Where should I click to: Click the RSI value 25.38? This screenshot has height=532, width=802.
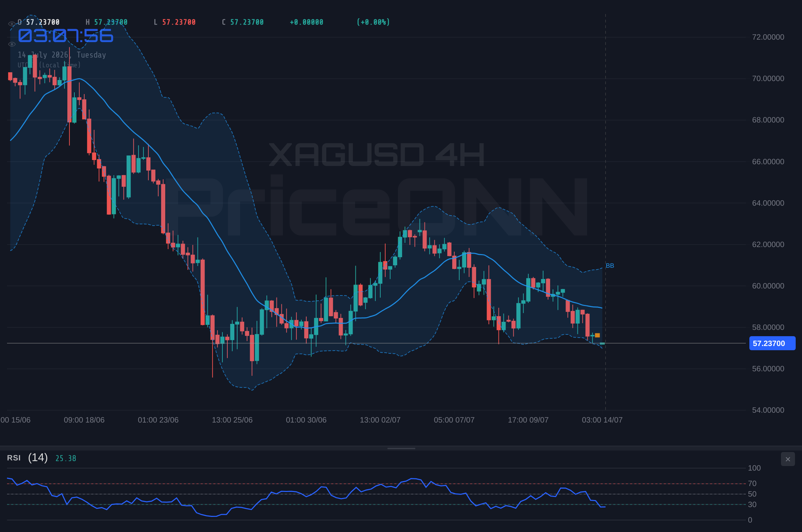[66, 458]
